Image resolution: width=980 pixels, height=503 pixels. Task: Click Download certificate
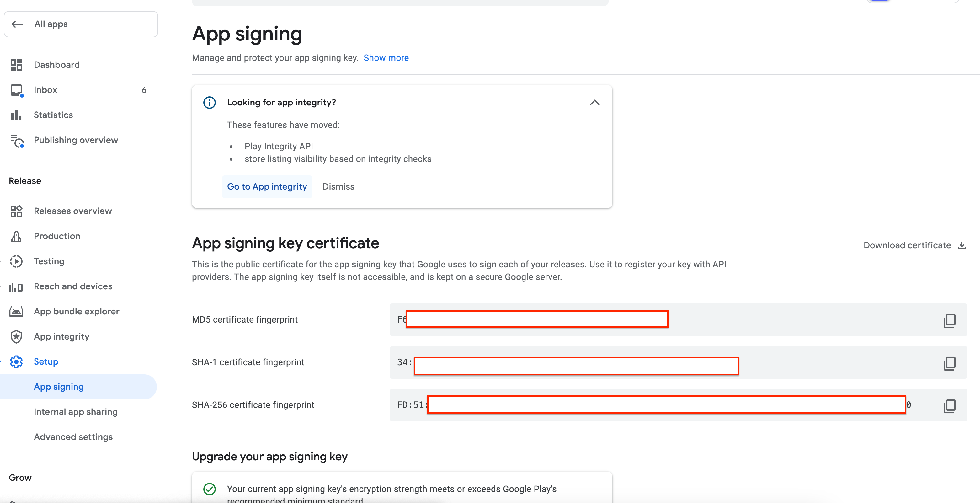914,245
